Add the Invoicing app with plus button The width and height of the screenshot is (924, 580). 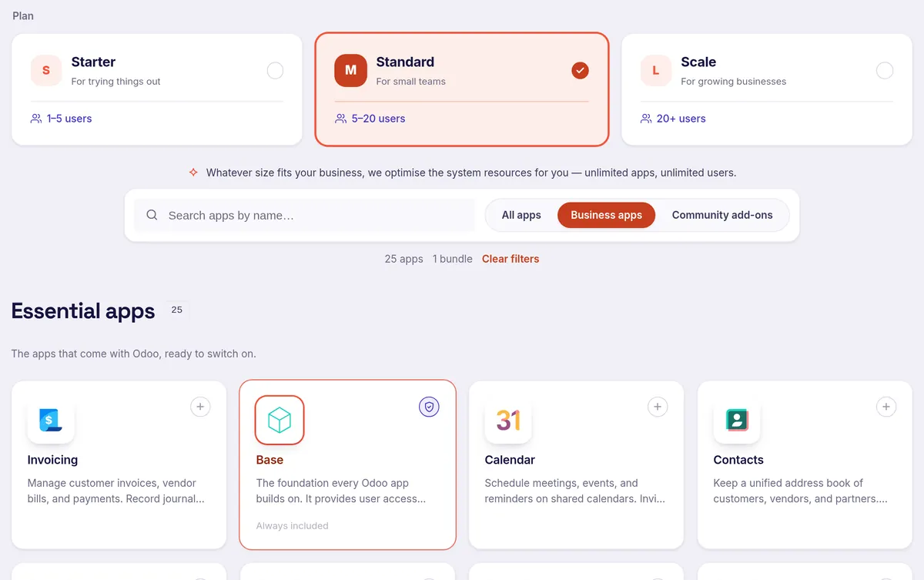(x=200, y=407)
